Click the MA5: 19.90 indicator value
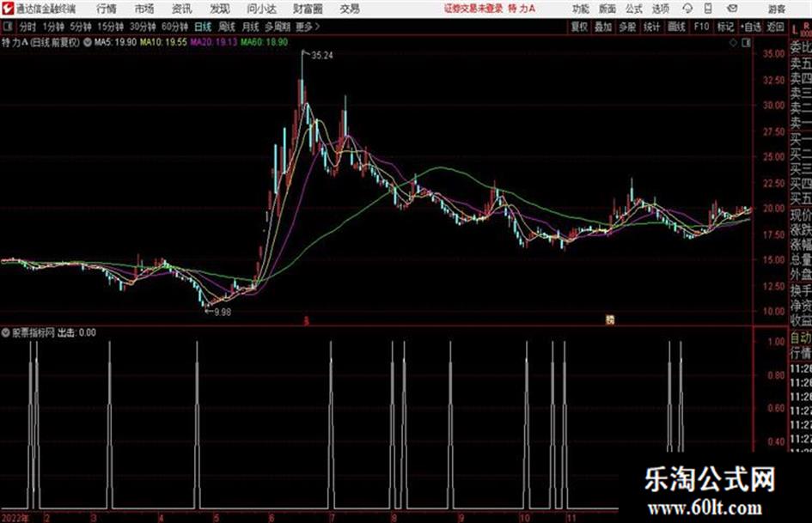This screenshot has width=812, height=523. 115,42
